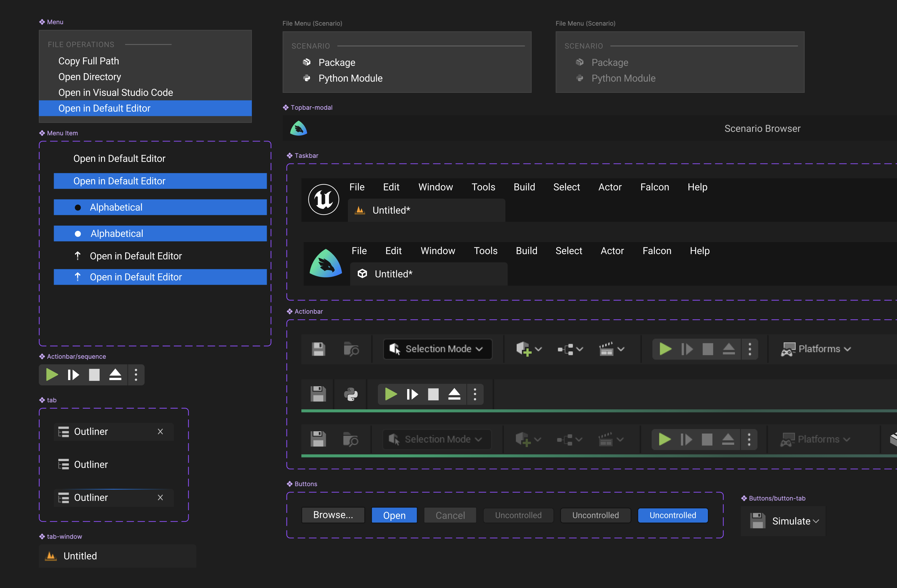The height and width of the screenshot is (588, 897).
Task: Open the Build menu in the taskbar
Action: point(524,187)
